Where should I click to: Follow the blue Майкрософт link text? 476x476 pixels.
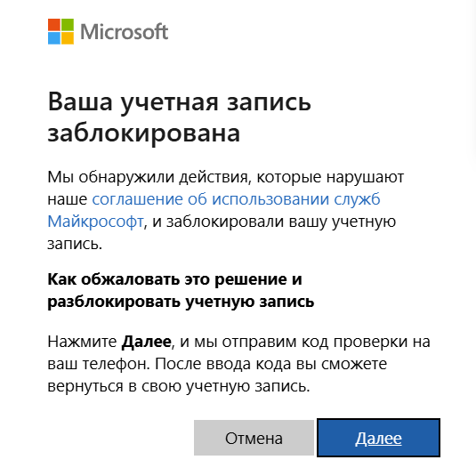coord(95,222)
